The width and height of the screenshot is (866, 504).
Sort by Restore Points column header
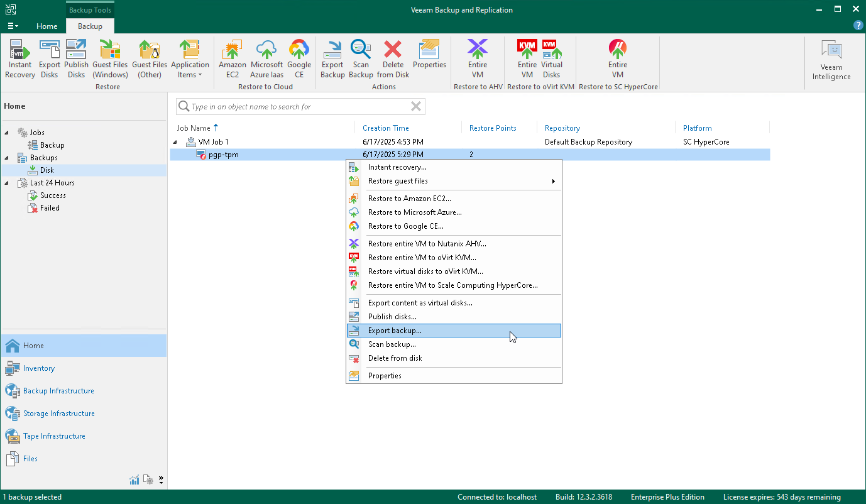click(x=493, y=128)
